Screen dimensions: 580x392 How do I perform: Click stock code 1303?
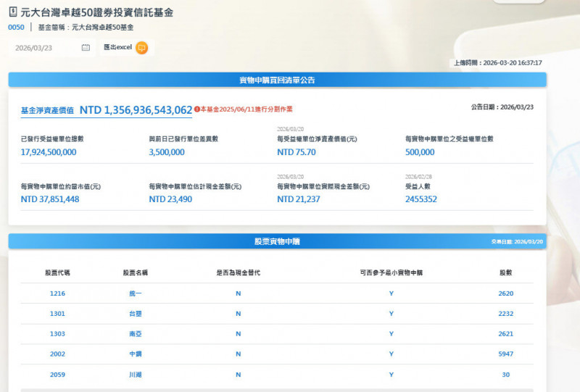click(x=57, y=333)
